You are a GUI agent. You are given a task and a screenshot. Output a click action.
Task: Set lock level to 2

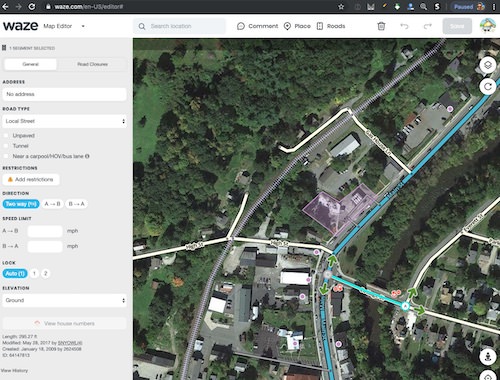click(x=46, y=274)
